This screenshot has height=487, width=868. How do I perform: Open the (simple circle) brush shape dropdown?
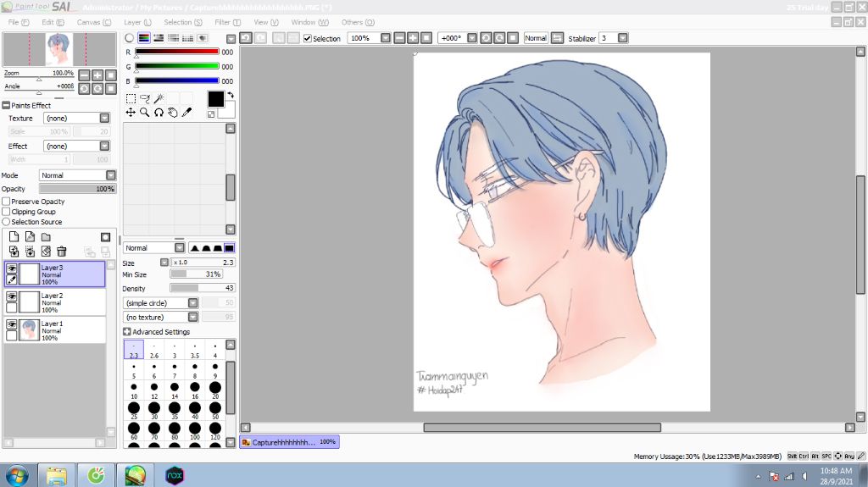tap(192, 302)
